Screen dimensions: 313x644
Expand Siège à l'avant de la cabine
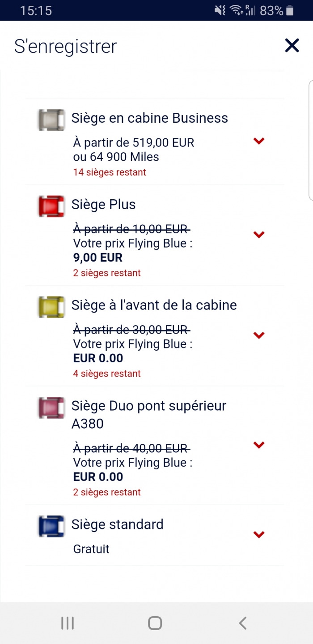point(259,335)
